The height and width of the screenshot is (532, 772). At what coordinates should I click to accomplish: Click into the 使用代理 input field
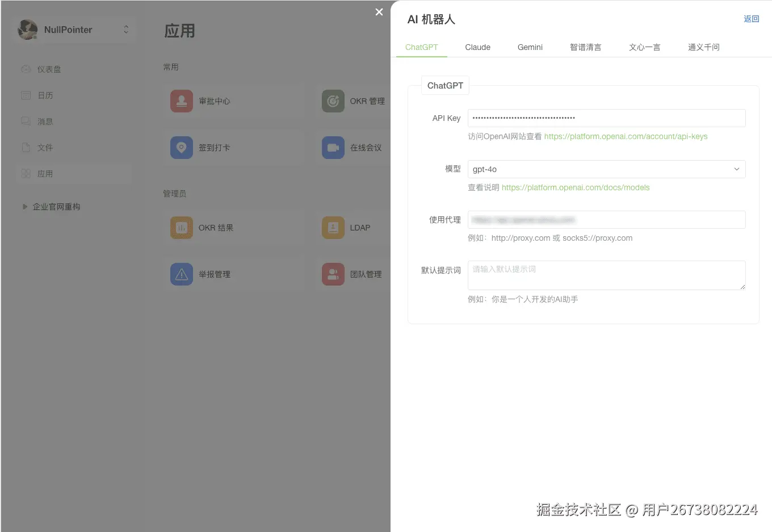point(606,220)
